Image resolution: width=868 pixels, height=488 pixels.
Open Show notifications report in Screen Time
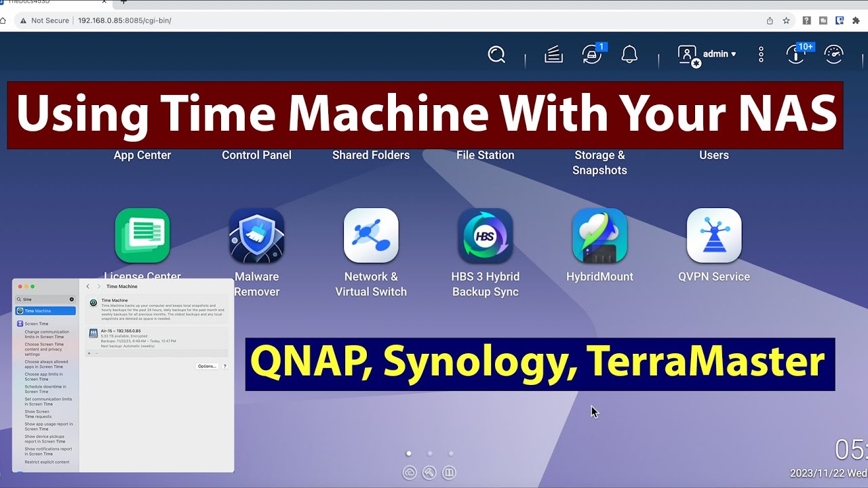(48, 451)
